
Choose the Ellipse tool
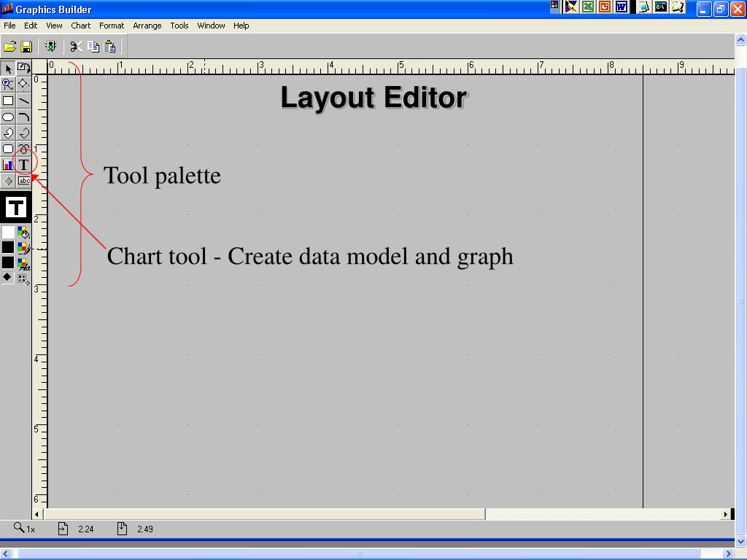click(7, 117)
